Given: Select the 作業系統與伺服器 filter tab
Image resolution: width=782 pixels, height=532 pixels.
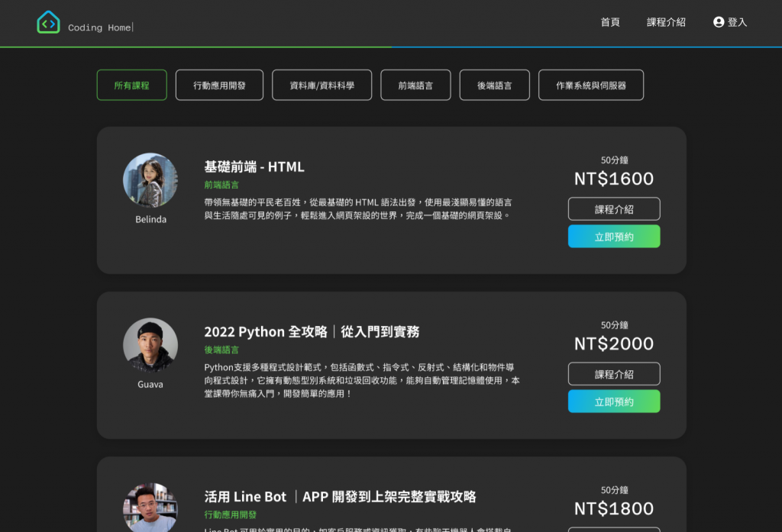Looking at the screenshot, I should (591, 85).
